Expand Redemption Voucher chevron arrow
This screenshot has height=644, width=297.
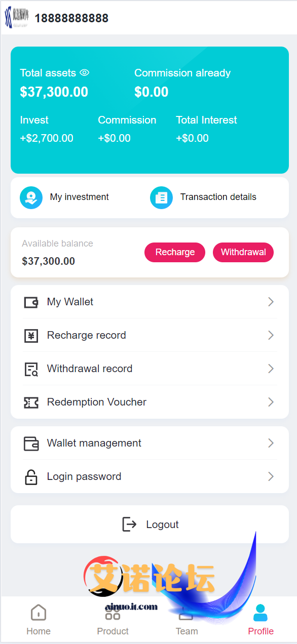pyautogui.click(x=271, y=402)
